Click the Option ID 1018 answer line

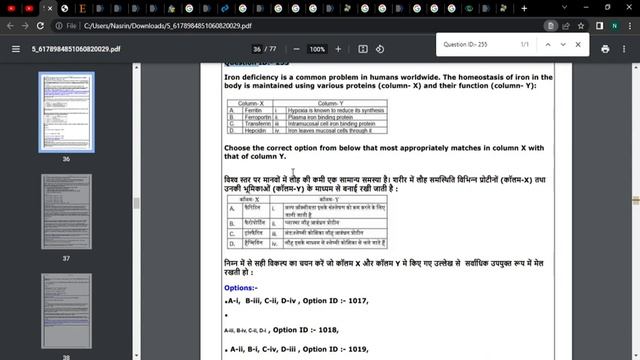pos(281,330)
